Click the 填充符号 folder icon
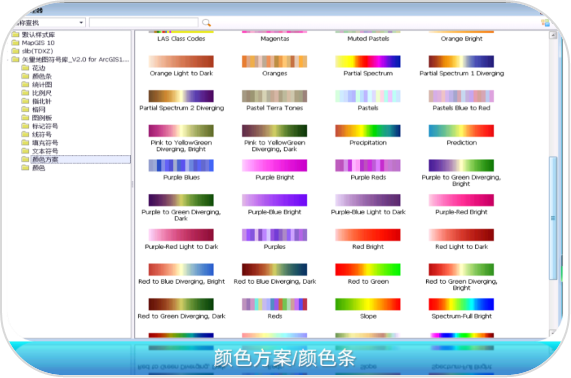This screenshot has width=571, height=378. [x=25, y=143]
